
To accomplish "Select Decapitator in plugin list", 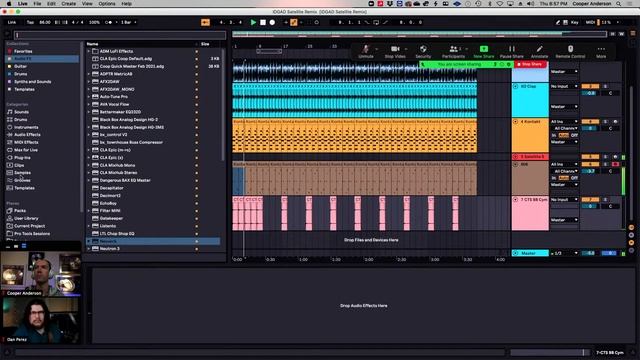I will 111,188.
